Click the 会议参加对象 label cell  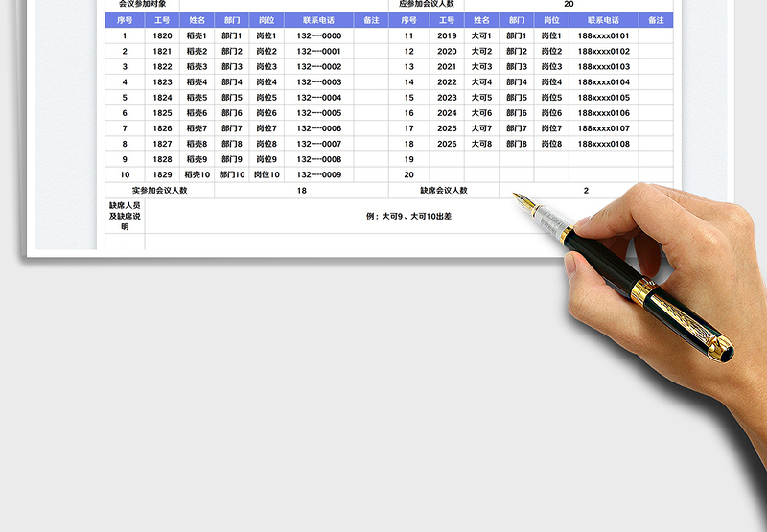pyautogui.click(x=142, y=4)
